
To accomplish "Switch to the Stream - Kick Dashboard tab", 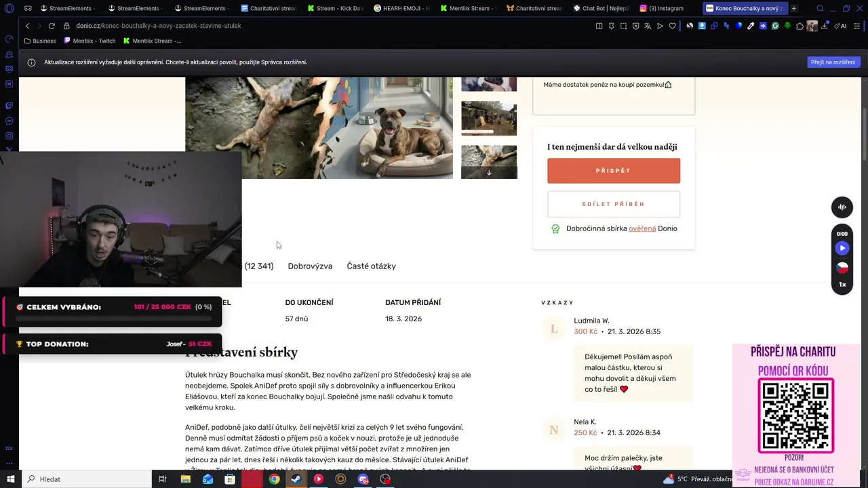I will pos(335,8).
